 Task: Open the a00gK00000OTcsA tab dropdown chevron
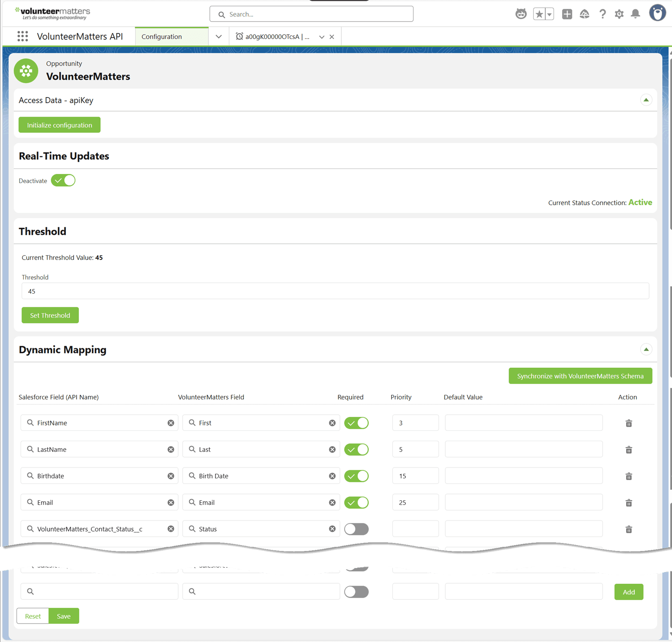pyautogui.click(x=321, y=37)
